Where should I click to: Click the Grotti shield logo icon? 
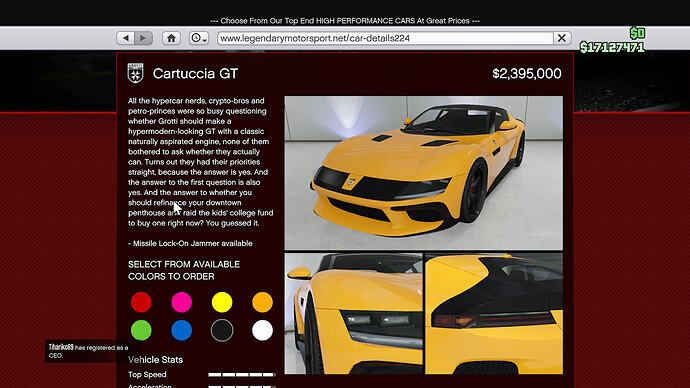[135, 73]
